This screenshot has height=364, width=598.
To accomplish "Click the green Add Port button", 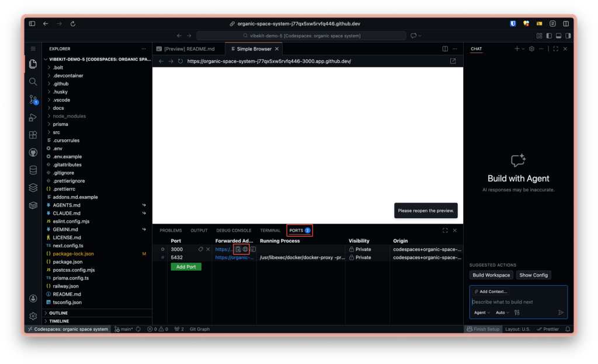I will pyautogui.click(x=186, y=267).
